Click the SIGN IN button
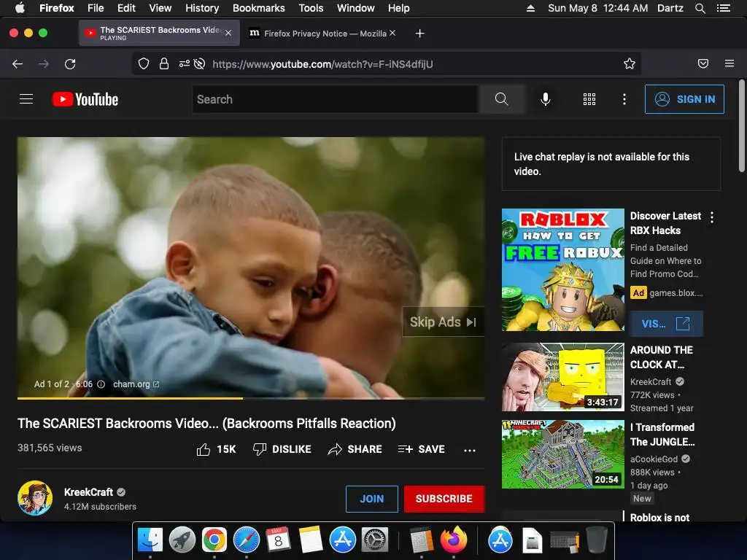Viewport: 747px width, 560px height. pyautogui.click(x=684, y=99)
